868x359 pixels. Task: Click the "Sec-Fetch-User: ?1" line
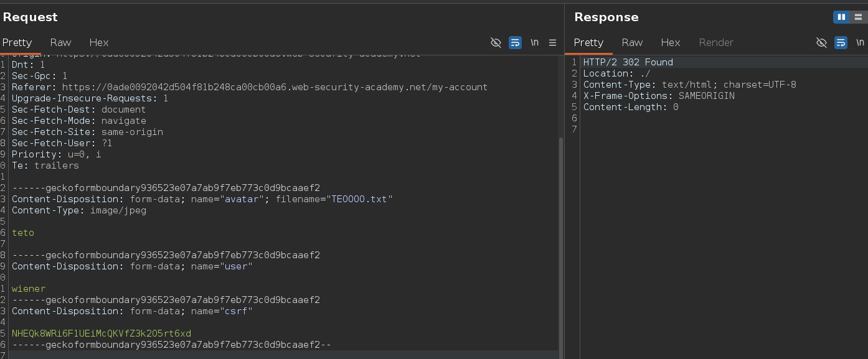(62, 143)
